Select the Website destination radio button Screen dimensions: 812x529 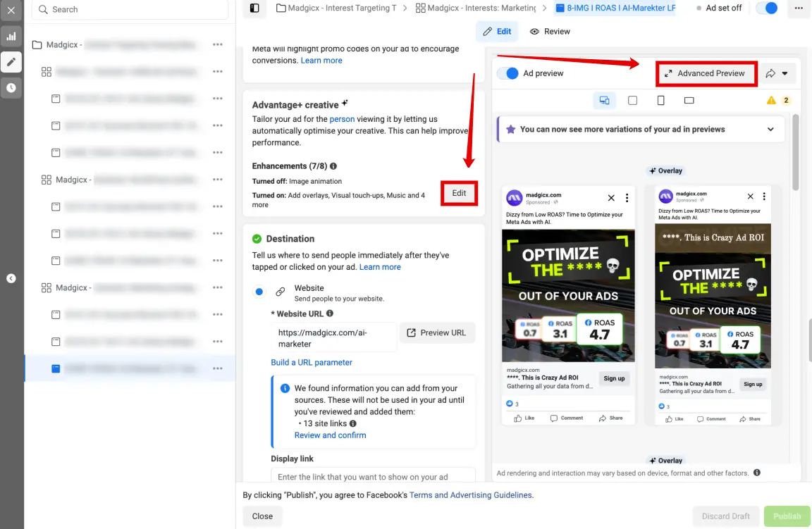pos(259,292)
